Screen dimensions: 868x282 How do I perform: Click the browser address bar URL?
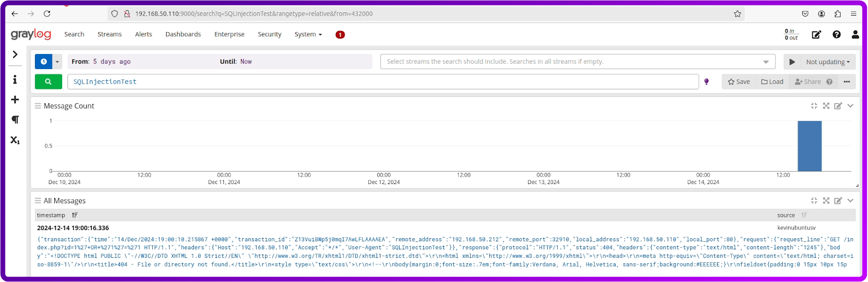(x=254, y=14)
